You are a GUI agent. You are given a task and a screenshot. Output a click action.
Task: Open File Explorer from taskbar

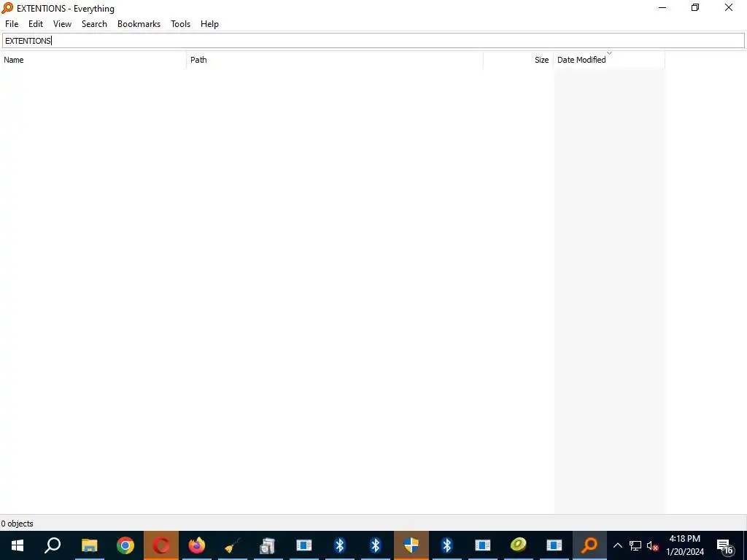(89, 545)
